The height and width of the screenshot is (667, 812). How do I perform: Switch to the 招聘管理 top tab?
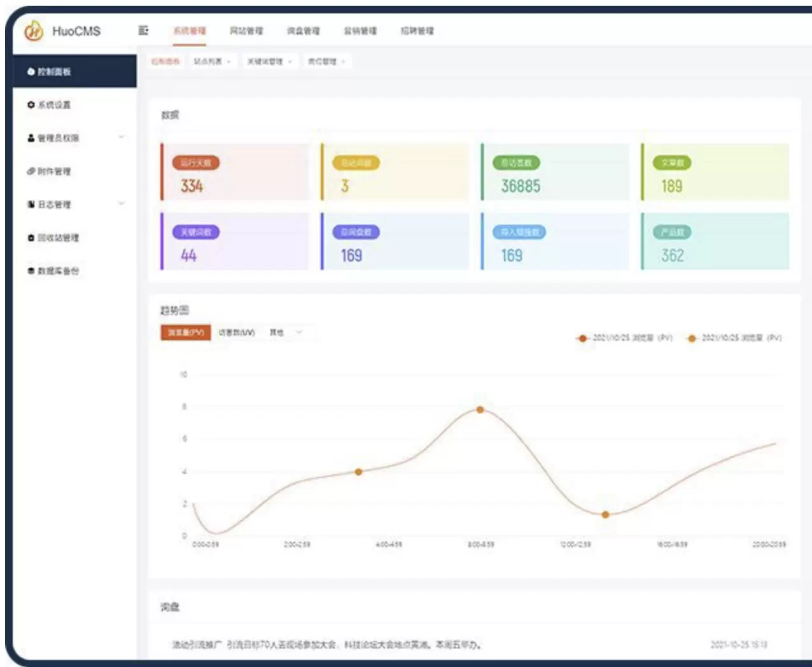pyautogui.click(x=417, y=31)
